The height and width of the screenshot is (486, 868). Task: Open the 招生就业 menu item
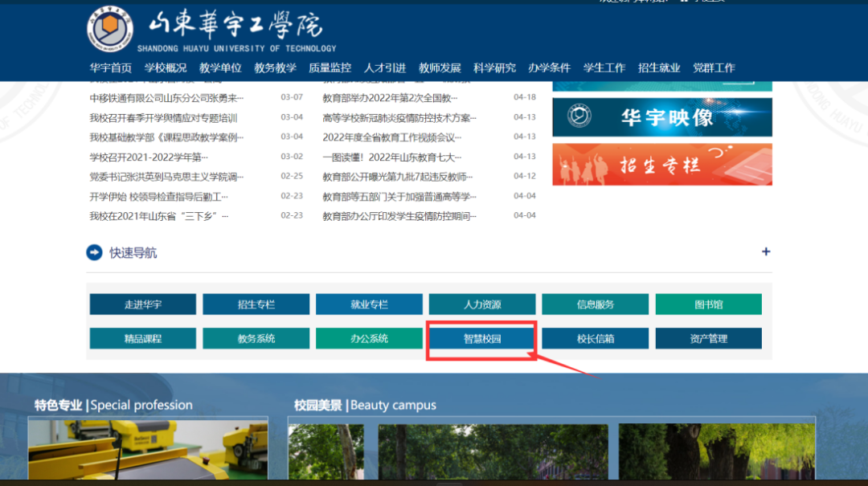pos(659,68)
